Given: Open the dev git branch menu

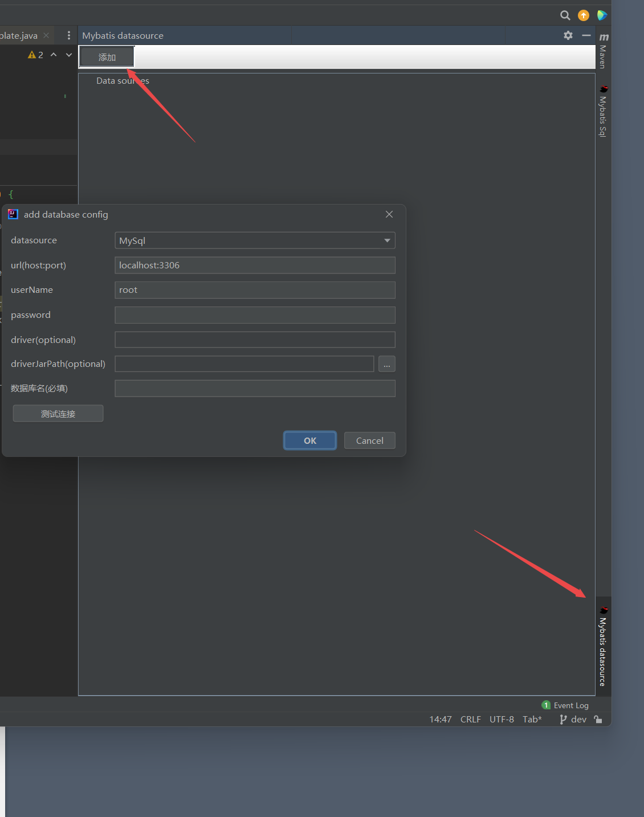Looking at the screenshot, I should point(573,720).
